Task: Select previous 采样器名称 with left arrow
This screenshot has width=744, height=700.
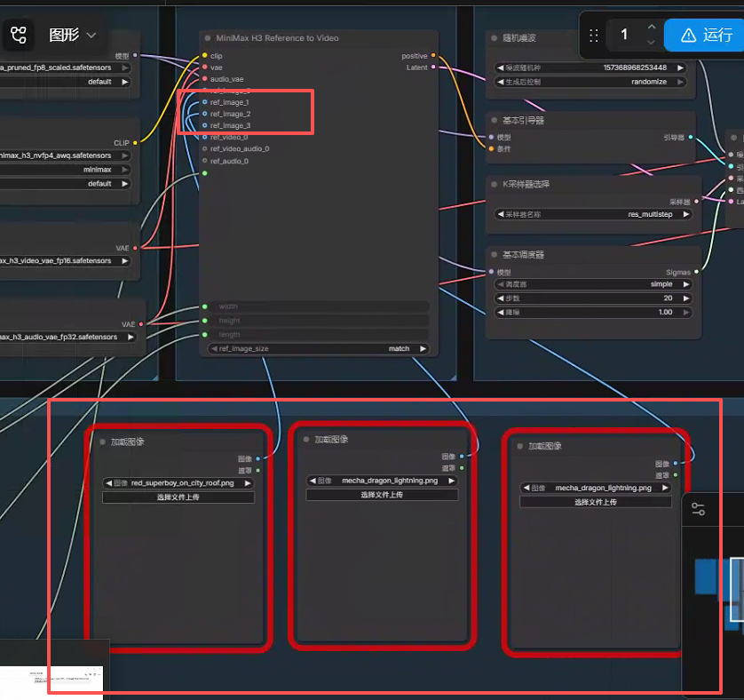Action: pyautogui.click(x=500, y=215)
